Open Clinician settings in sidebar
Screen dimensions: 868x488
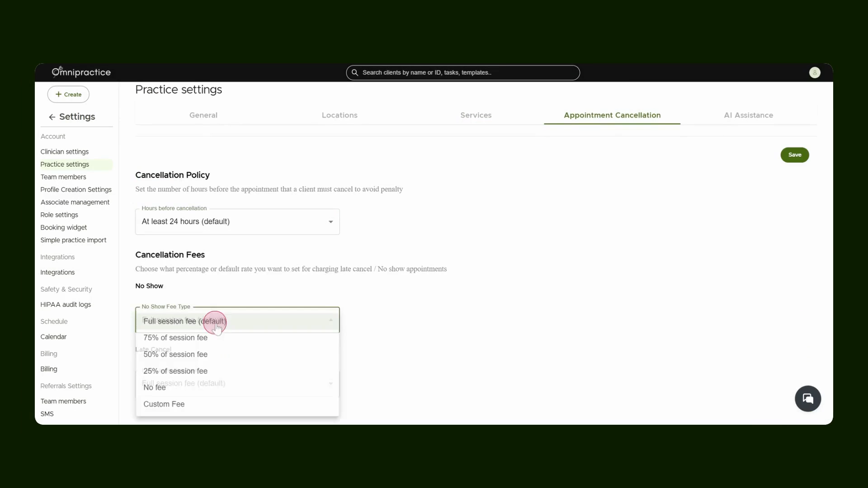coord(65,152)
